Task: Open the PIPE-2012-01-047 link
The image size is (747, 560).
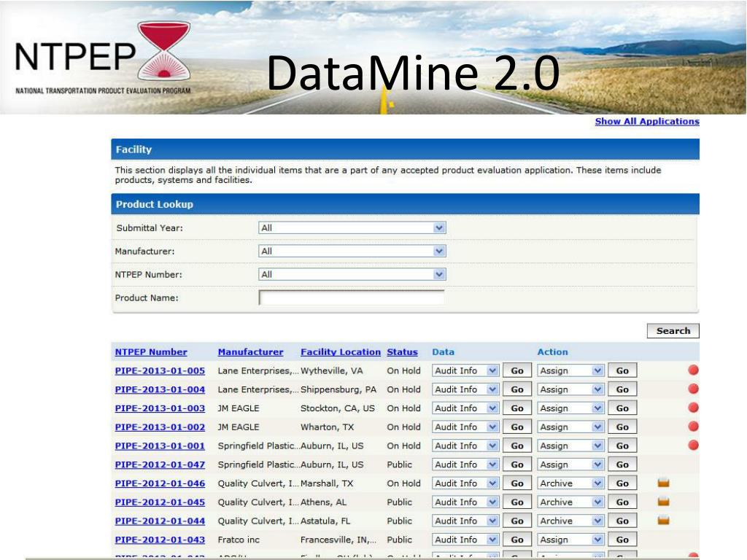Action: pos(160,464)
